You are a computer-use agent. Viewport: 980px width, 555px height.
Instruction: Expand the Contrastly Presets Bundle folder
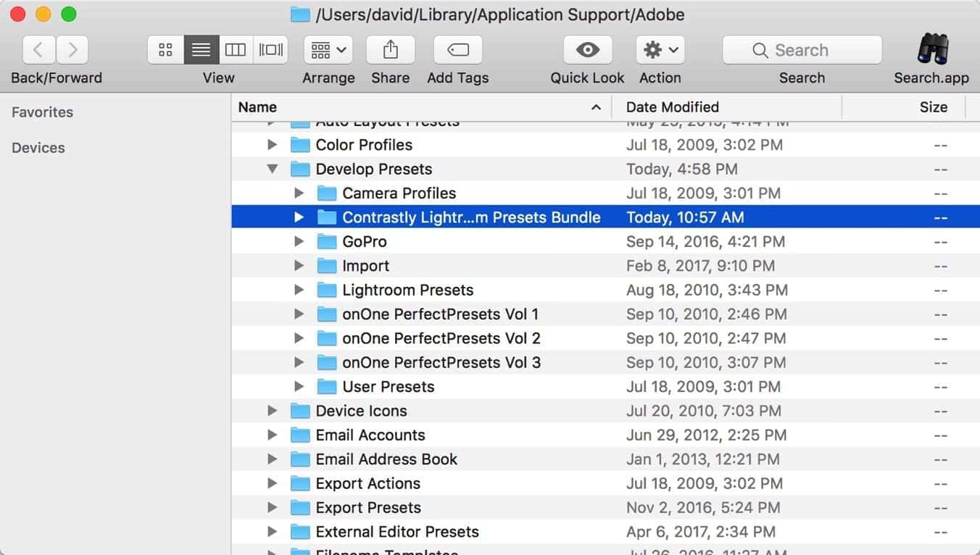299,217
